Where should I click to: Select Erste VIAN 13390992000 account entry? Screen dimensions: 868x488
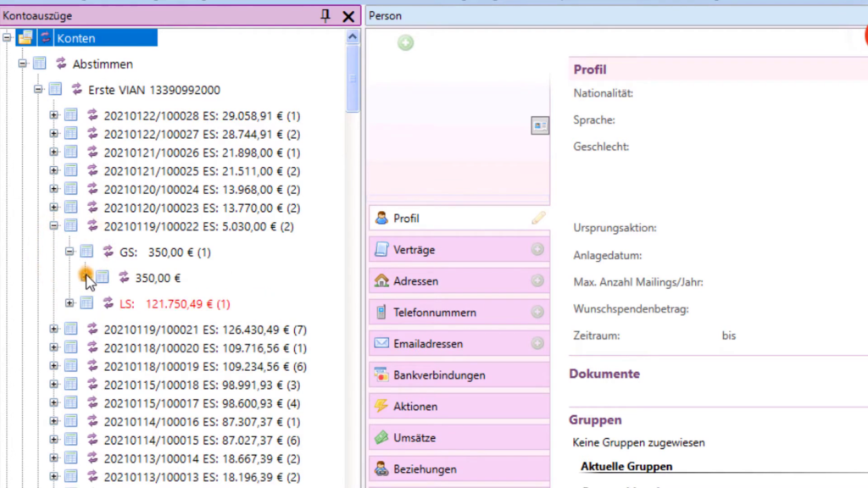tap(154, 90)
